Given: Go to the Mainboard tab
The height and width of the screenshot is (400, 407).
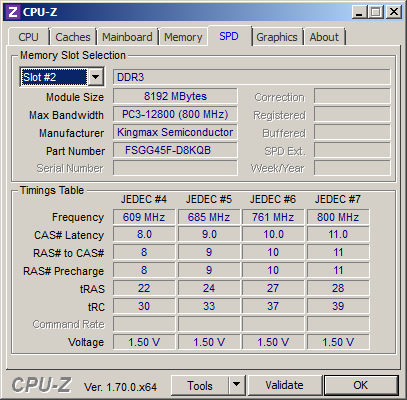Looking at the screenshot, I should [x=127, y=37].
